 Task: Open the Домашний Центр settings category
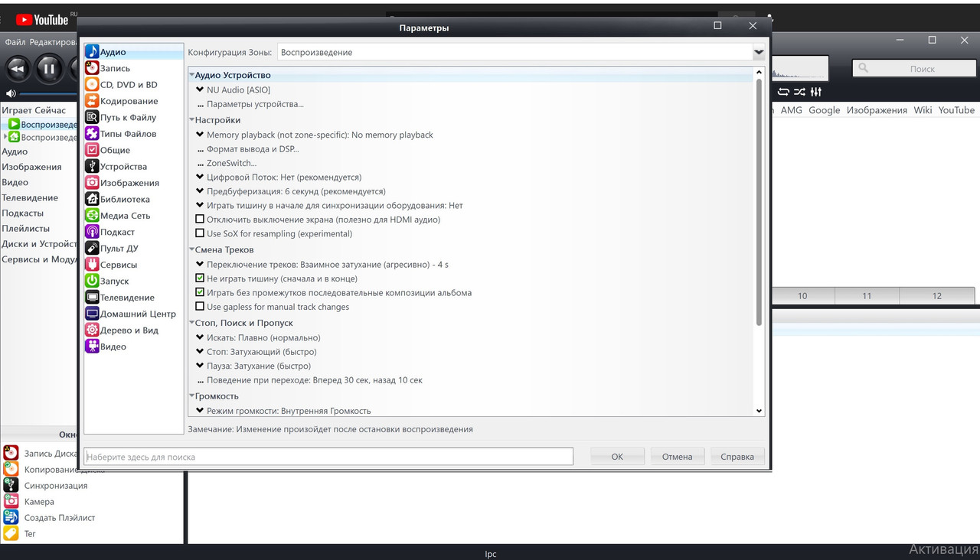pyautogui.click(x=138, y=314)
